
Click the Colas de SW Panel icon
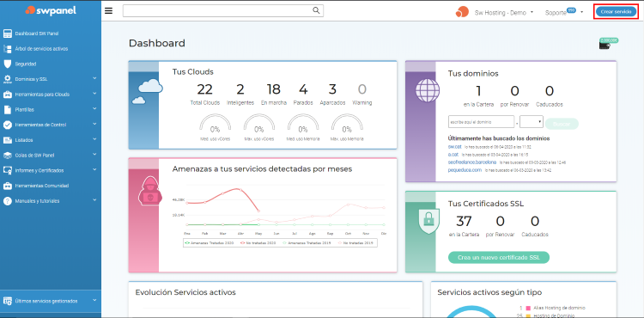tap(8, 156)
